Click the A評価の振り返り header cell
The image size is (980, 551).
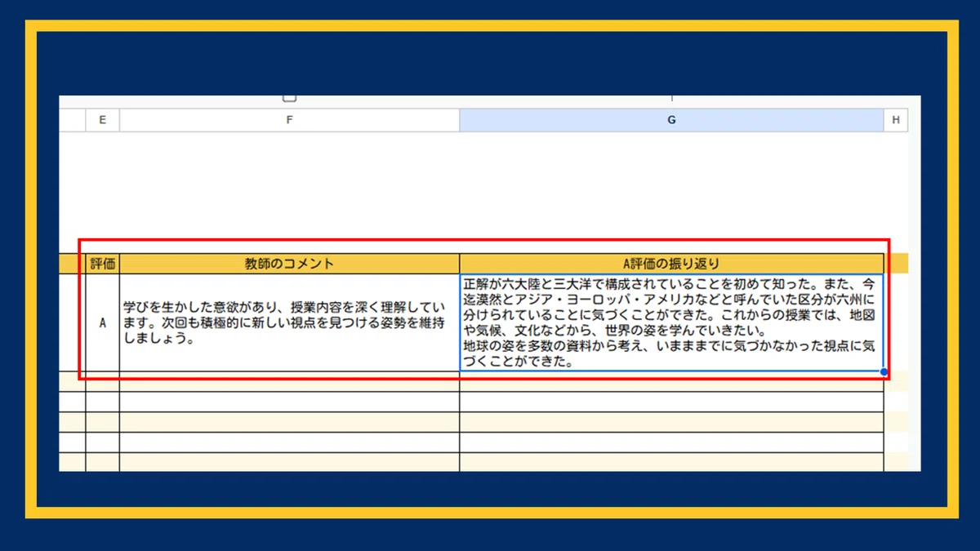(x=671, y=264)
